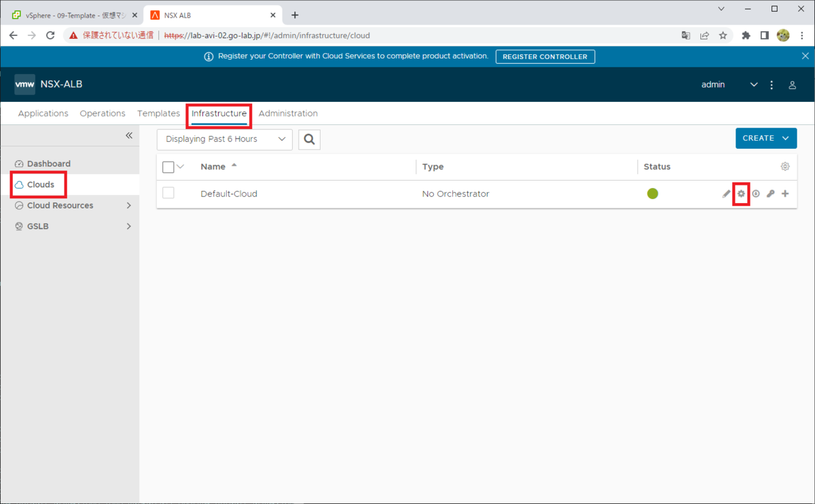The image size is (815, 504).
Task: Click the search magnifier button
Action: click(x=309, y=139)
